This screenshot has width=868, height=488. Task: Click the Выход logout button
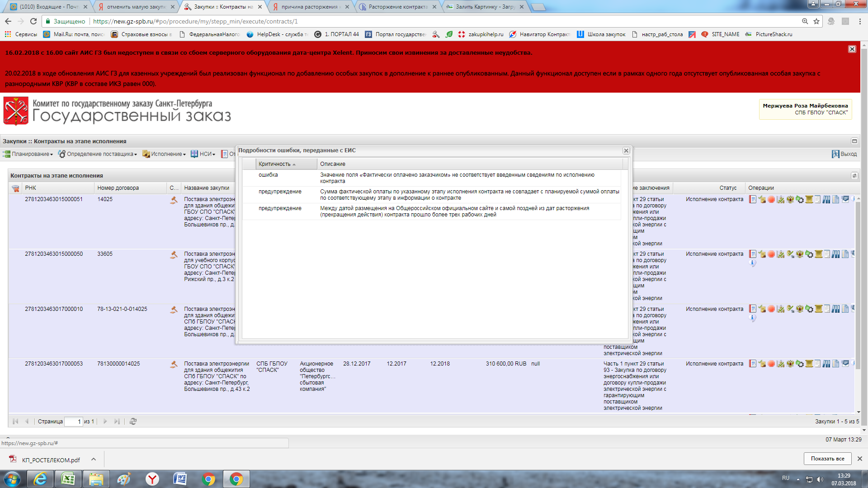pyautogui.click(x=844, y=154)
